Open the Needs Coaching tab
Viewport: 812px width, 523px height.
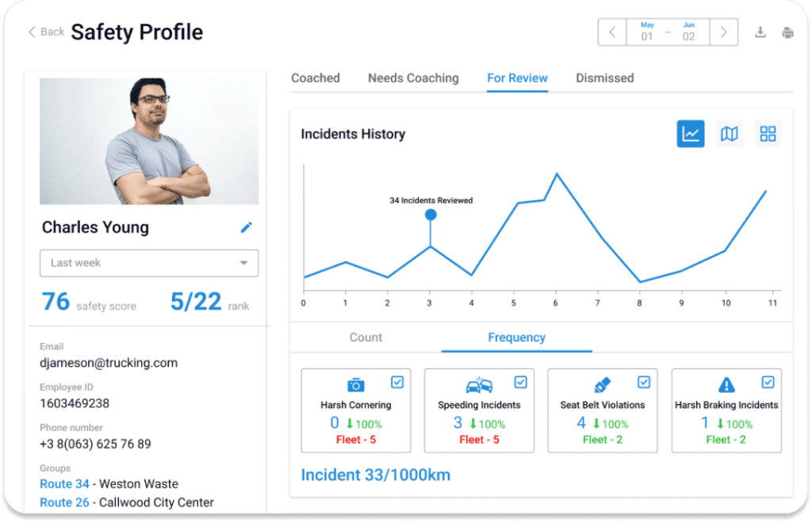point(413,78)
